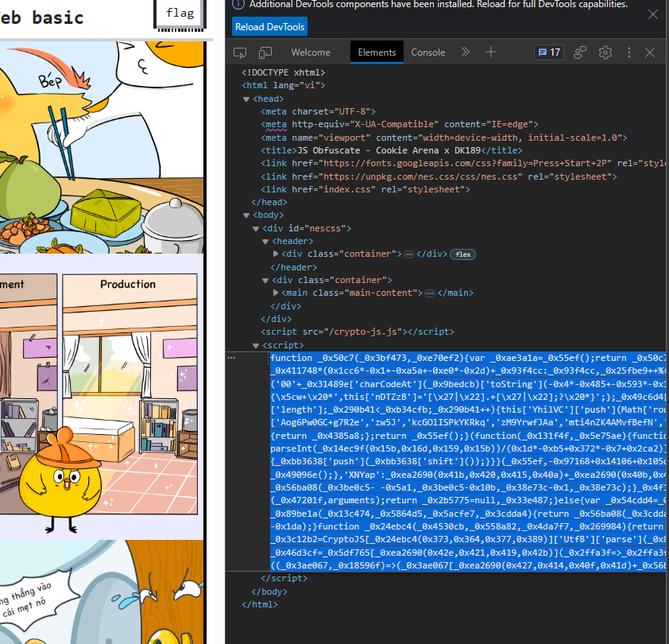Click the bottom comic panel with speech bubble
Viewport: 669px width, 644px height.
tap(102, 592)
